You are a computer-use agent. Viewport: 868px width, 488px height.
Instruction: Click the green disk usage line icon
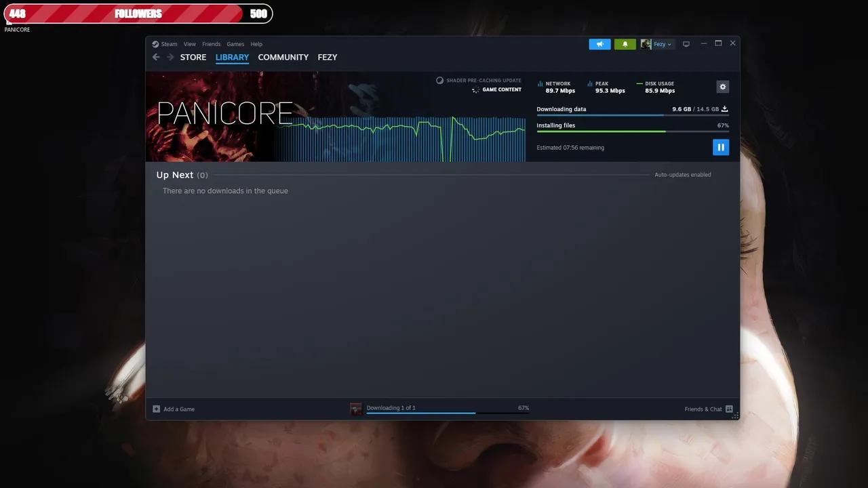click(x=639, y=84)
